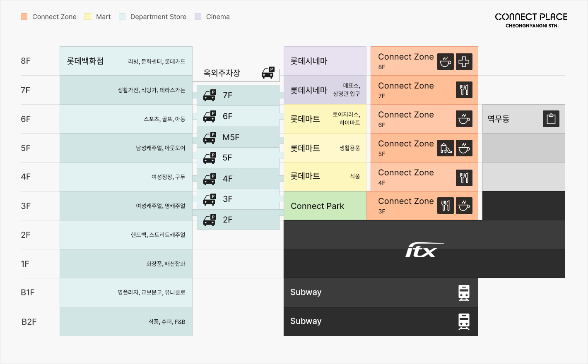Viewport: 588px width, 364px height.
Task: Click the parking car icon for 2F
Action: [x=210, y=220]
